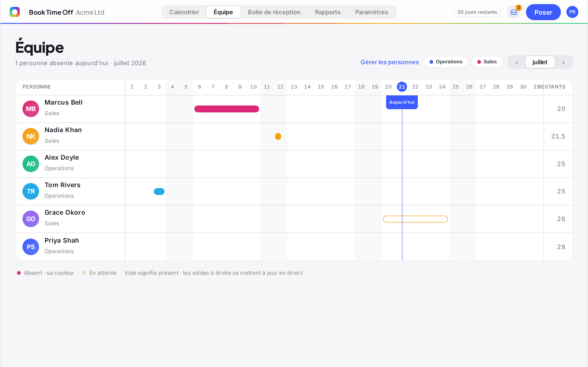The width and height of the screenshot is (588, 367).
Task: Click Grace Okoro's pending leave bar
Action: click(415, 219)
